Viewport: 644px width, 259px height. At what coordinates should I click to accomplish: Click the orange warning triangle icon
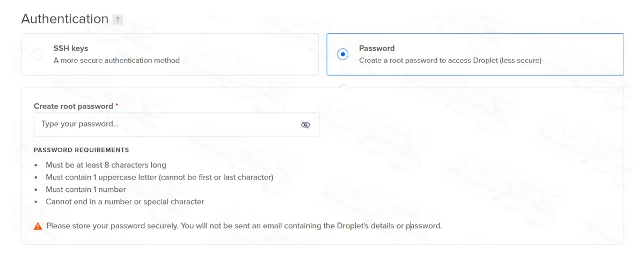[38, 226]
